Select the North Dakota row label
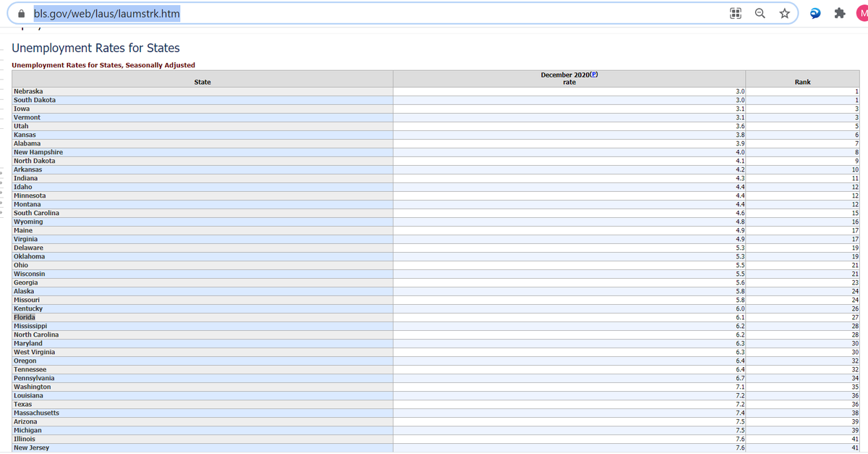 [x=34, y=161]
